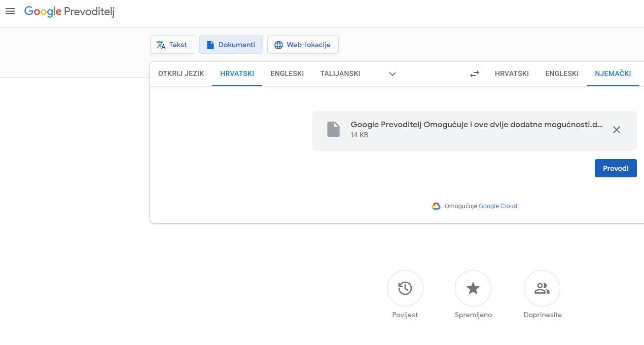Click the uploaded document file icon
The height and width of the screenshot is (345, 644).
[333, 129]
